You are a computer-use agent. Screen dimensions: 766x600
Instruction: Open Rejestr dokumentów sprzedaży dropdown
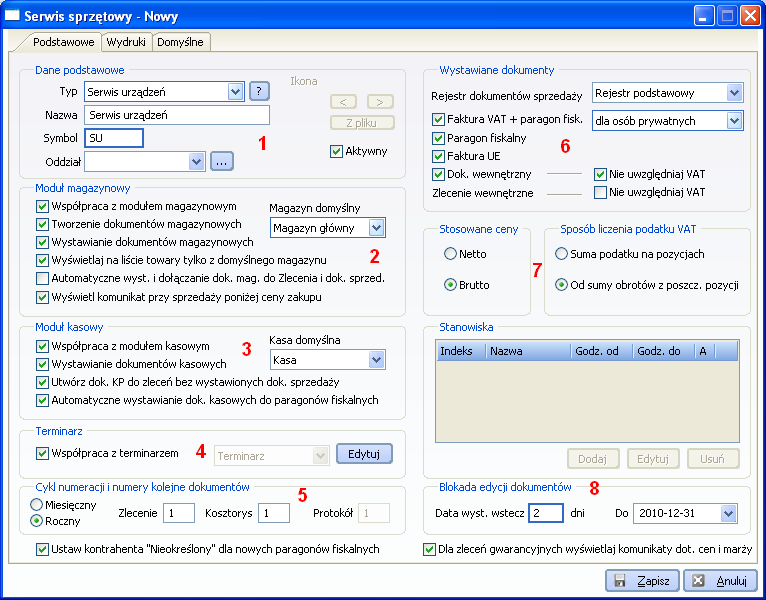click(734, 93)
